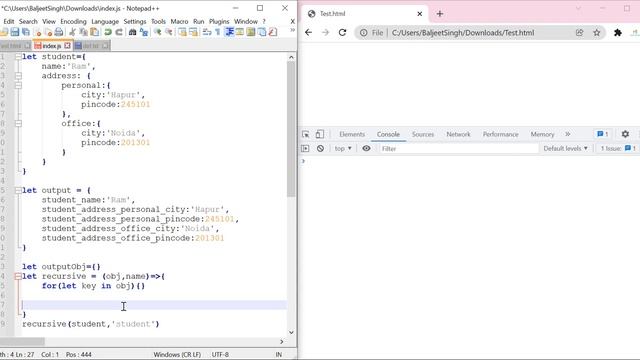Open the Encoding menu
640x360 pixels.
73,22
